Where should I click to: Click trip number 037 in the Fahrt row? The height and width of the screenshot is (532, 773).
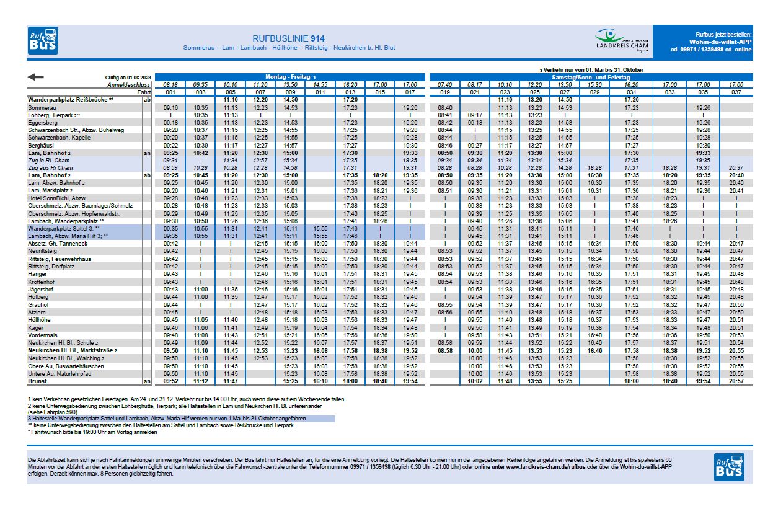coord(735,92)
